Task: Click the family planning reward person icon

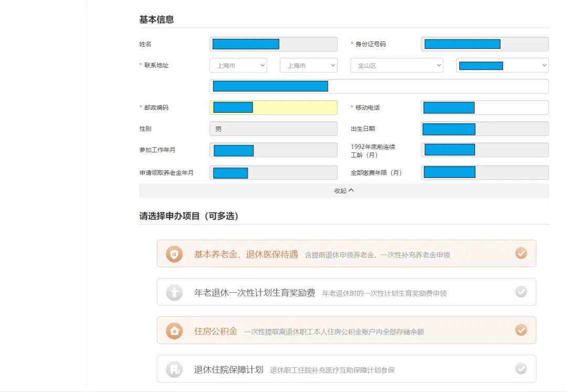Action: (174, 292)
